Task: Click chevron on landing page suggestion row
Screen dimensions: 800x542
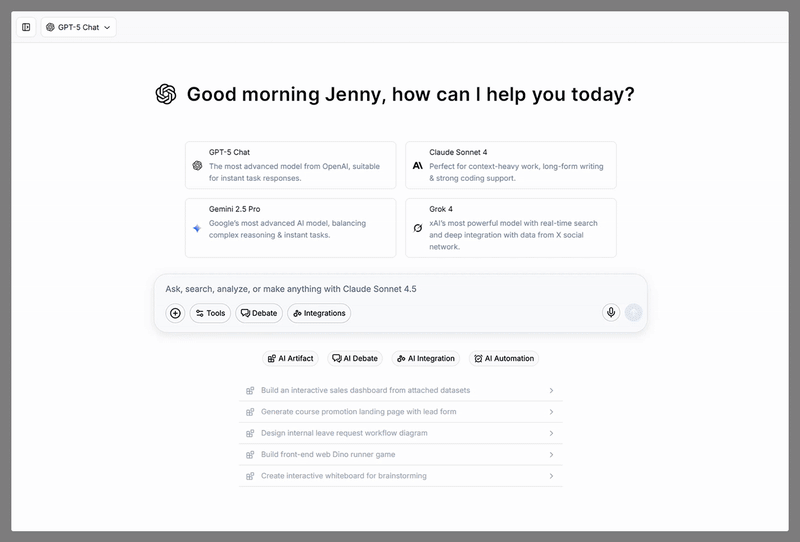Action: [551, 412]
